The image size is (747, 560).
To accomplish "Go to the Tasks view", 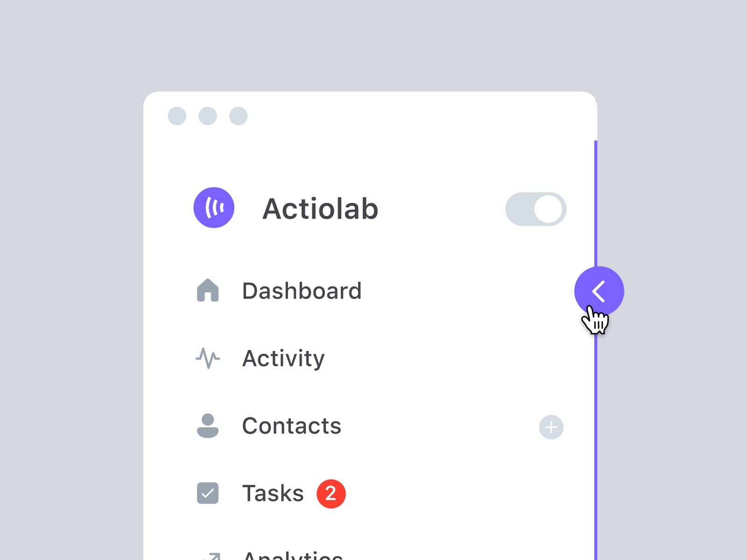I will (273, 493).
